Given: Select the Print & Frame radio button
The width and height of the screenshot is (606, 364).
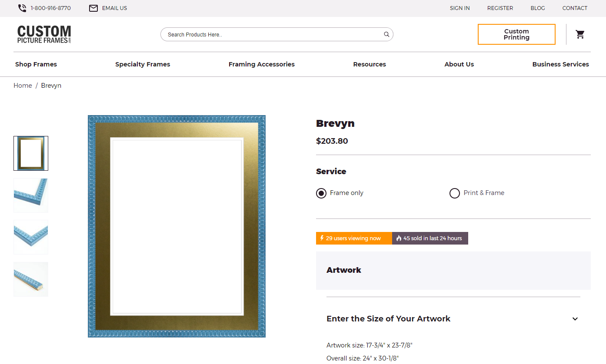Looking at the screenshot, I should [455, 193].
